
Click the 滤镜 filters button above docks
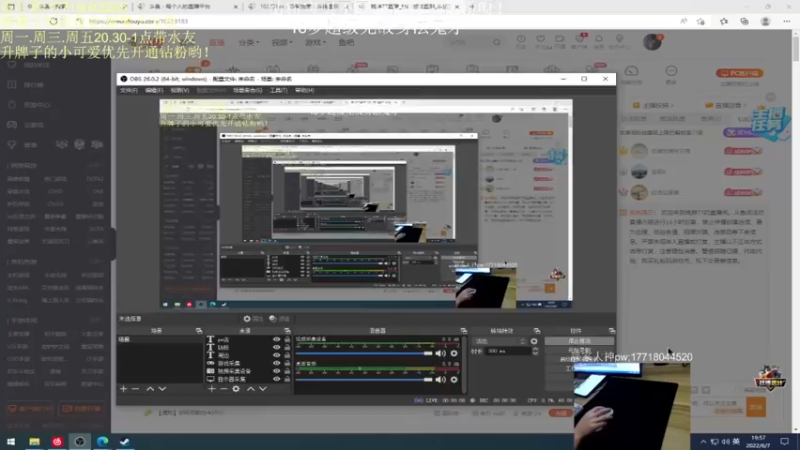pos(280,319)
